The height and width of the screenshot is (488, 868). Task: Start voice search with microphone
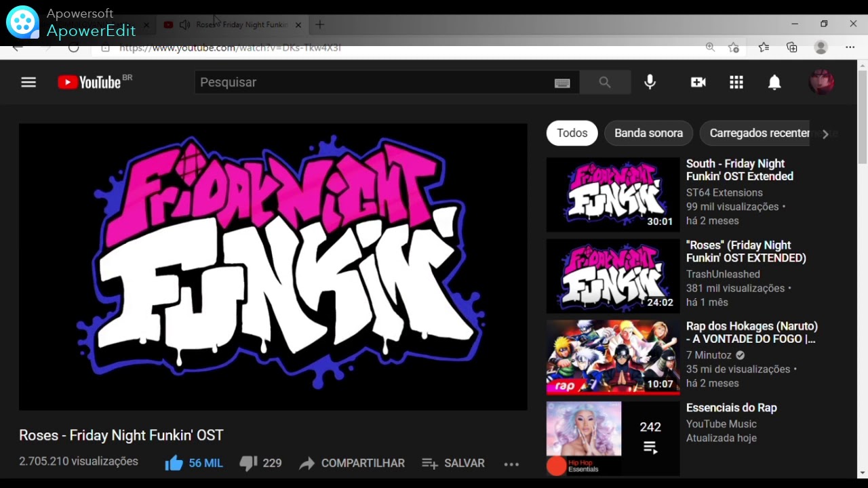pyautogui.click(x=650, y=82)
